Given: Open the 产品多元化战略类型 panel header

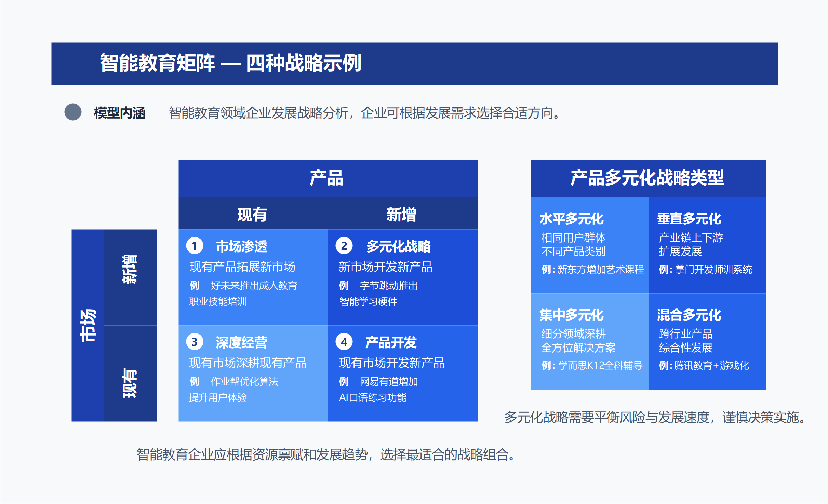Looking at the screenshot, I should [x=648, y=179].
